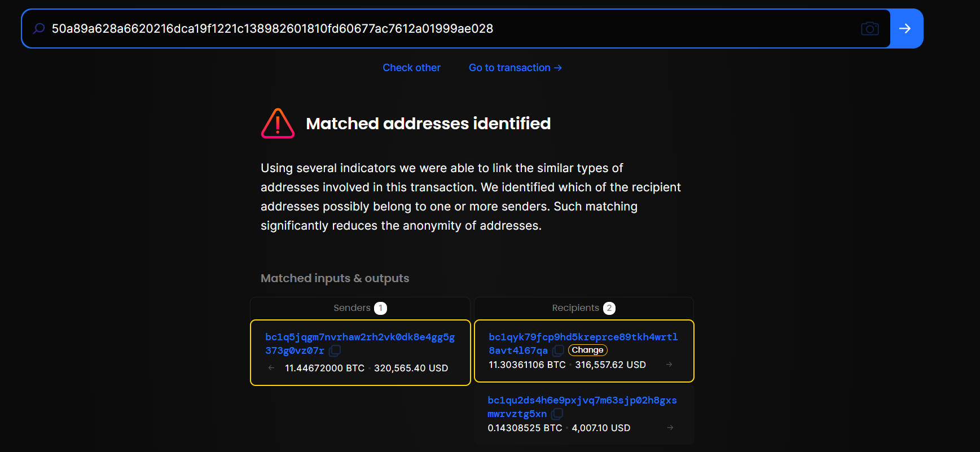Image resolution: width=980 pixels, height=452 pixels.
Task: Open the Check other link
Action: (x=411, y=68)
